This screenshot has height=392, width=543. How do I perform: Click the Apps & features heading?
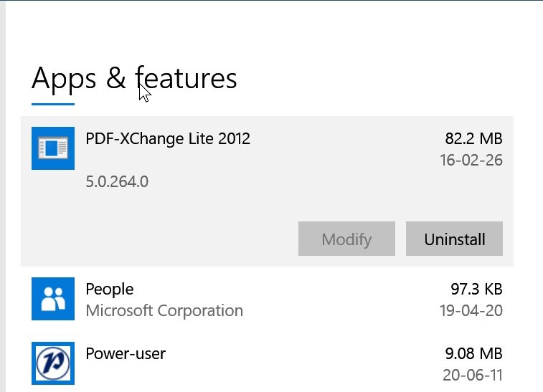coord(134,78)
